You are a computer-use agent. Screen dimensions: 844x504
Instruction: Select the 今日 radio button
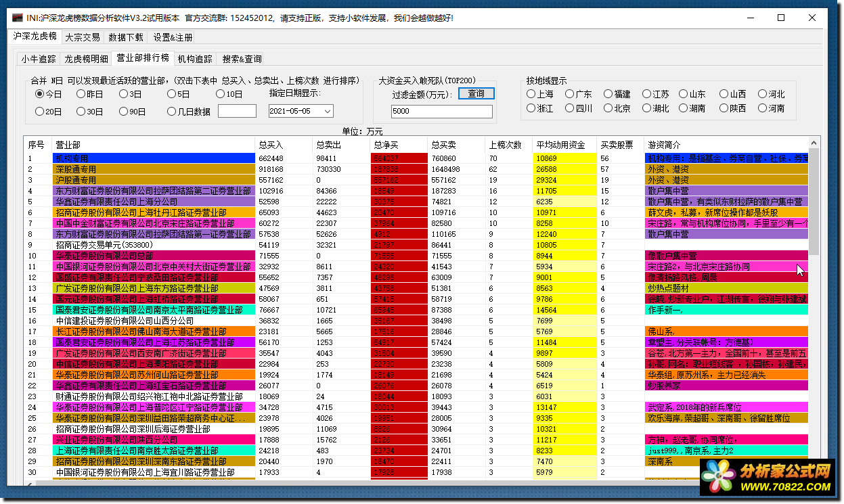tap(48, 94)
